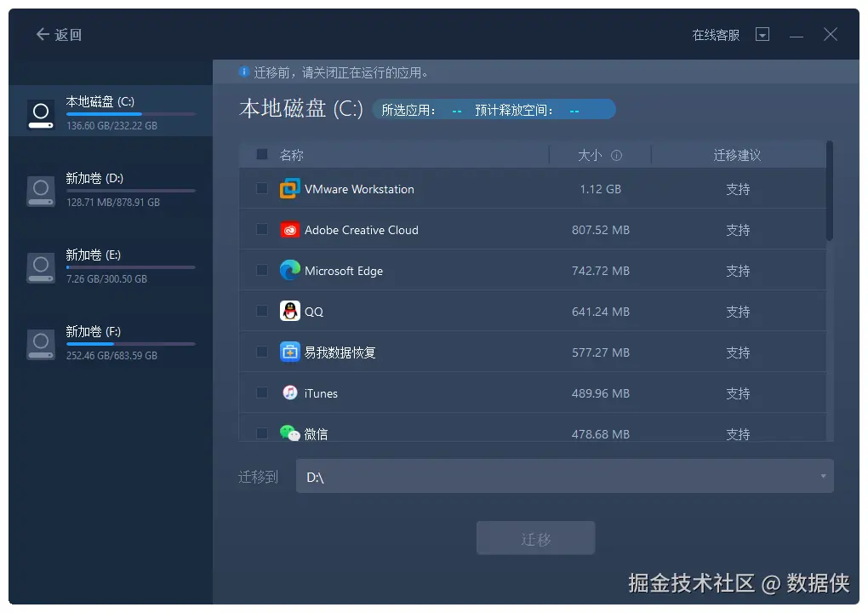Screen dimensions: 868x613
Task: Select 新加卷 (F:) in the sidebar
Action: click(x=111, y=341)
